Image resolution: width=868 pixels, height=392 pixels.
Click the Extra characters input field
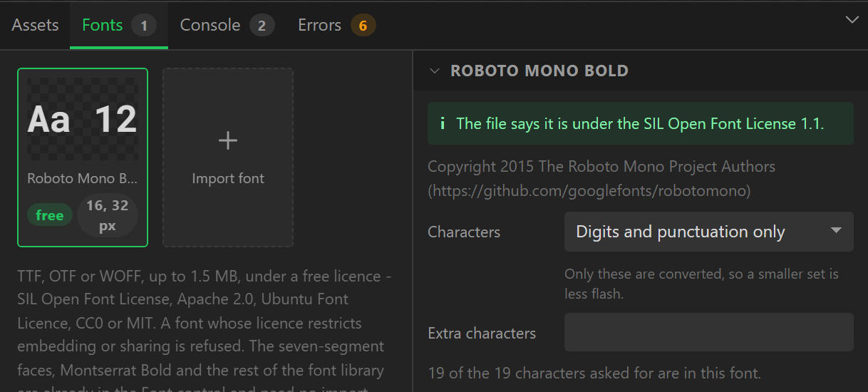point(709,332)
